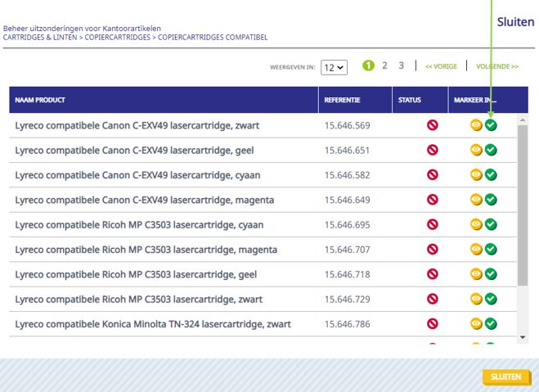Click the '<< Vorige' previous page link

441,66
